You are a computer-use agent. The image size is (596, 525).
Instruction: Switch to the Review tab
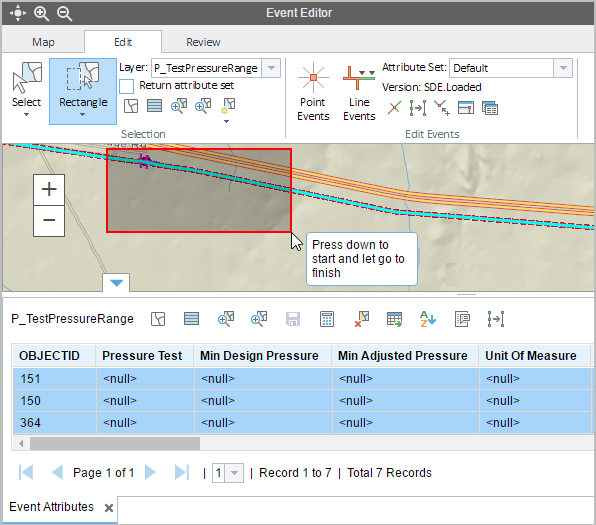203,42
